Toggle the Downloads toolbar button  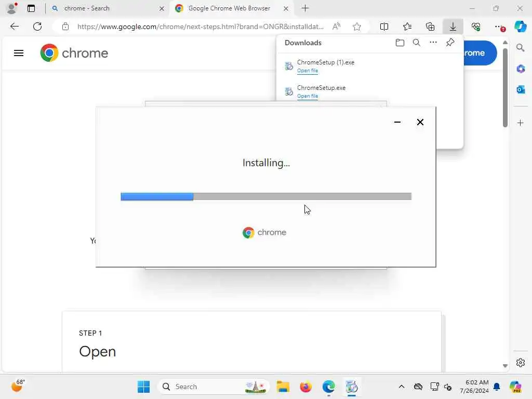(453, 26)
